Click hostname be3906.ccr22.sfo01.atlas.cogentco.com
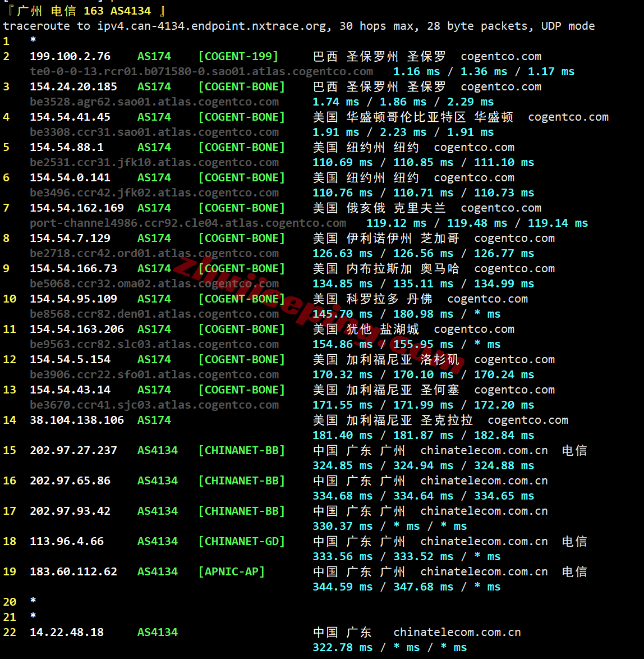The width and height of the screenshot is (644, 659). coord(154,374)
